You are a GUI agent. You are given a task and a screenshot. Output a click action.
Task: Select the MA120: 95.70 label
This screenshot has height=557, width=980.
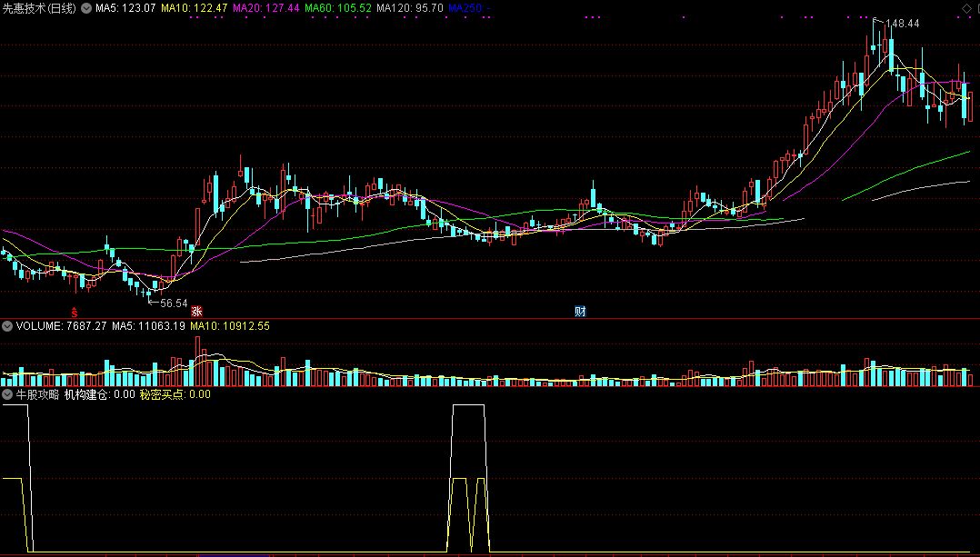click(410, 8)
